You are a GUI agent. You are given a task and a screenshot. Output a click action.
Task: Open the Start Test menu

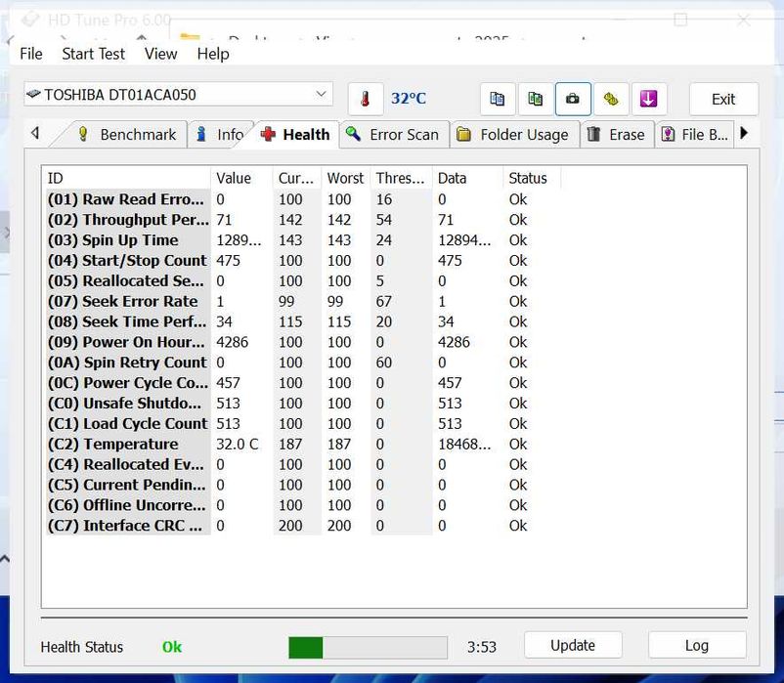(93, 54)
